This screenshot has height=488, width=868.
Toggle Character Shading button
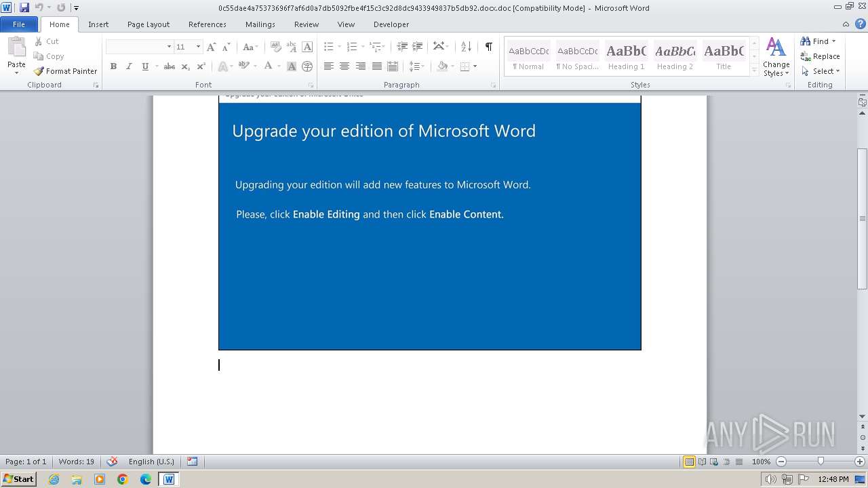(292, 66)
